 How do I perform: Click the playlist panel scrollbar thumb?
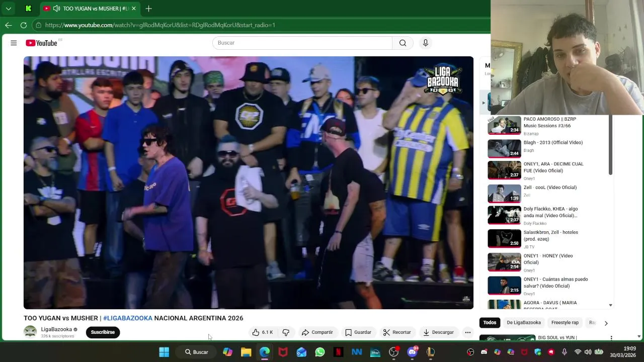tap(610, 145)
